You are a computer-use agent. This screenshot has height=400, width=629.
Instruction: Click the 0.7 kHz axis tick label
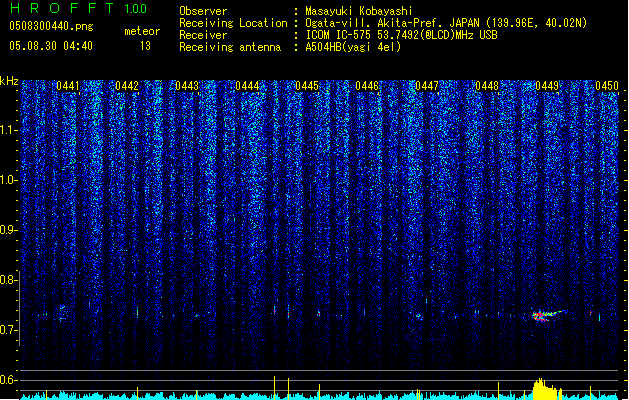coord(8,330)
